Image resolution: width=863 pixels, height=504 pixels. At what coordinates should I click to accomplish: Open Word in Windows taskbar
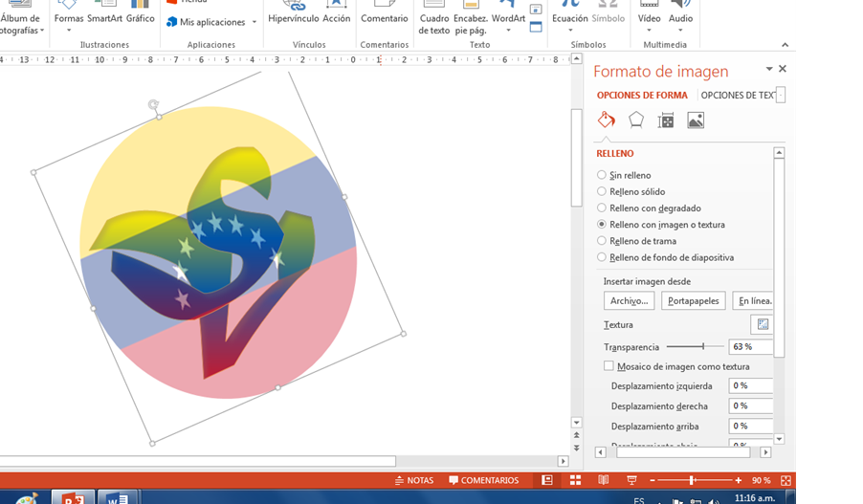point(117,498)
